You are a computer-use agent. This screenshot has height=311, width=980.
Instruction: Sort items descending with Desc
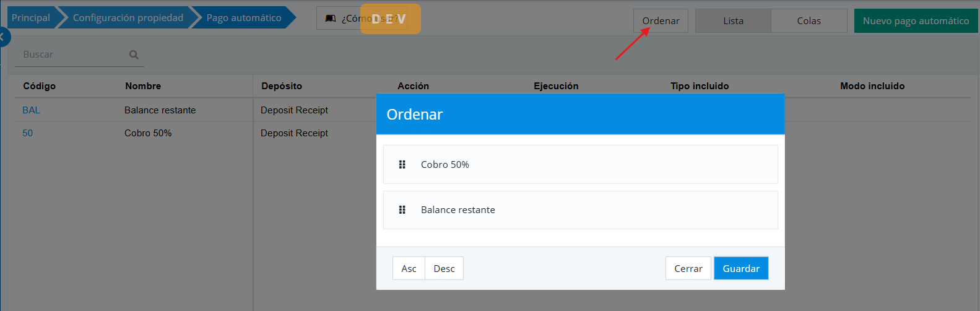[444, 269]
